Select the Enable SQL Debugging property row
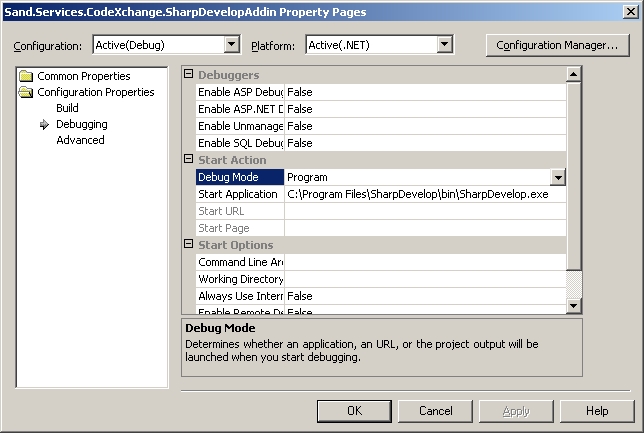The image size is (644, 433). (x=381, y=143)
